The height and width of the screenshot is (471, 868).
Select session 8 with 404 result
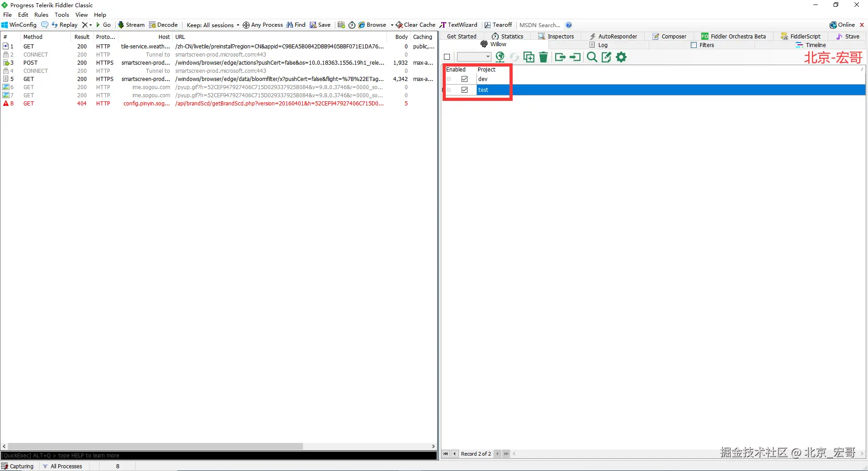[x=219, y=104]
